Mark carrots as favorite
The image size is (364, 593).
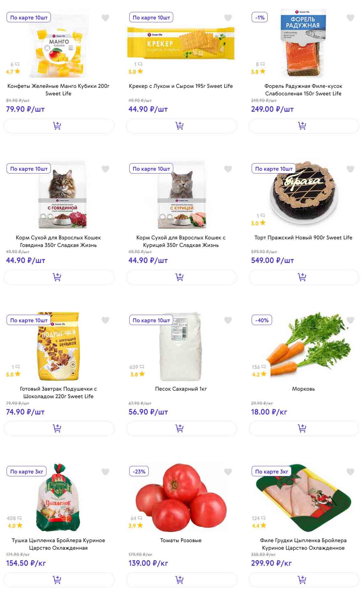[350, 320]
